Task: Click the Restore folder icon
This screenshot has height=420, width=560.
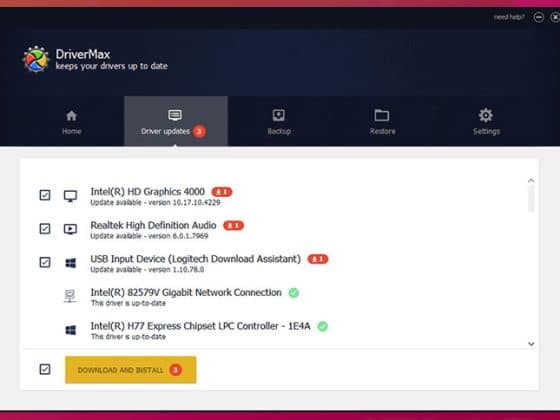Action: [382, 115]
